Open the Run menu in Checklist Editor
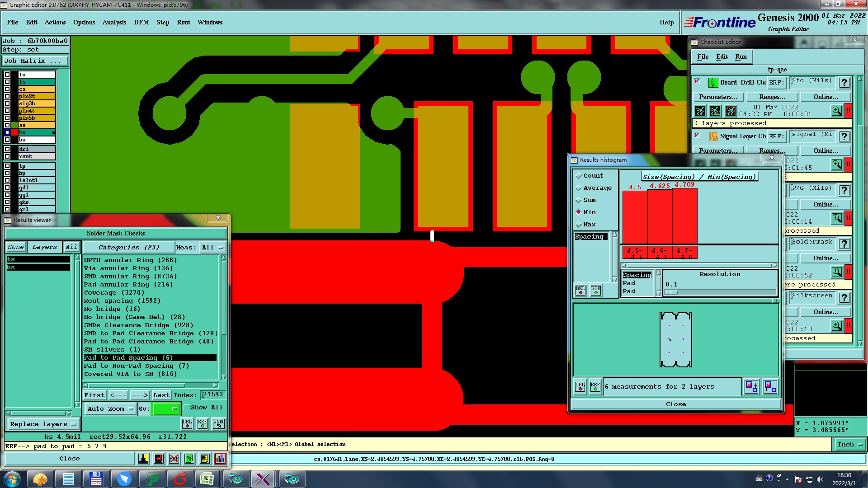 pyautogui.click(x=741, y=57)
